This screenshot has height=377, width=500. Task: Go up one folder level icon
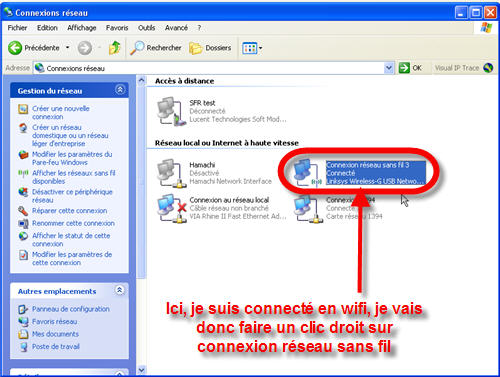pyautogui.click(x=114, y=48)
